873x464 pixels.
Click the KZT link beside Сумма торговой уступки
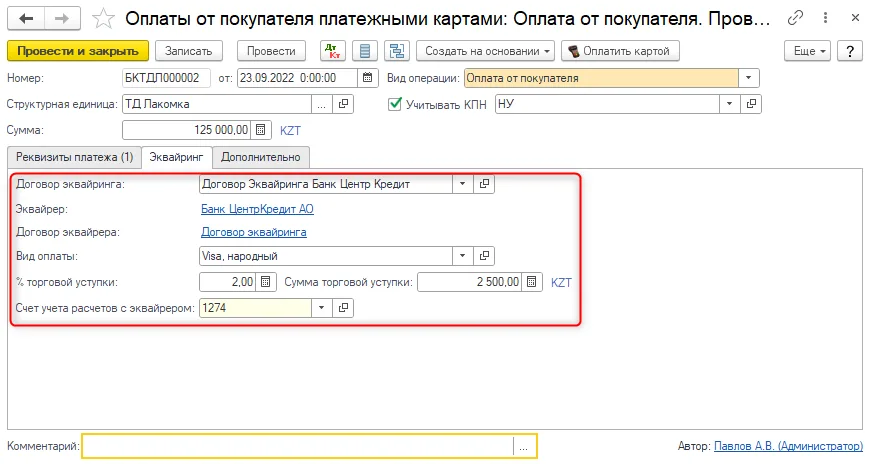[561, 282]
